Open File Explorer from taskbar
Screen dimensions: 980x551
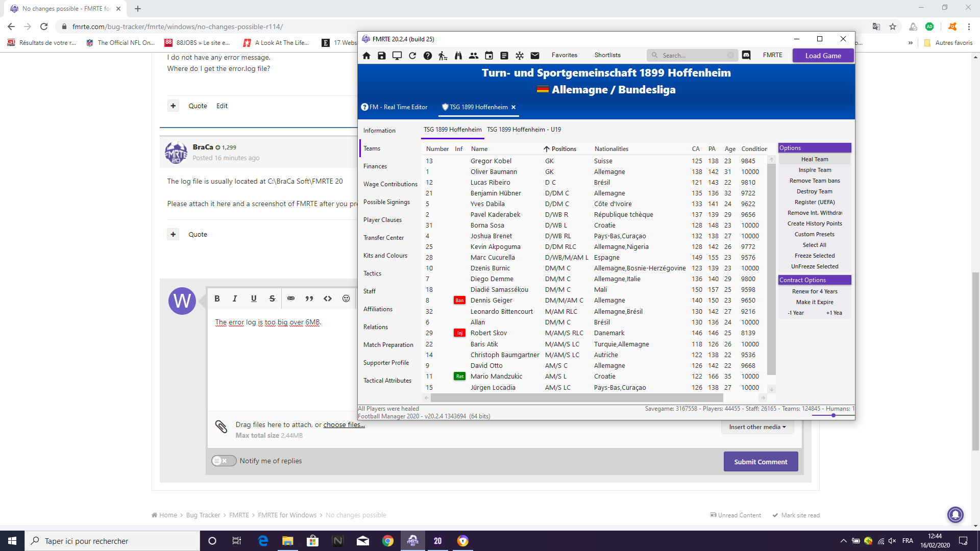click(288, 541)
